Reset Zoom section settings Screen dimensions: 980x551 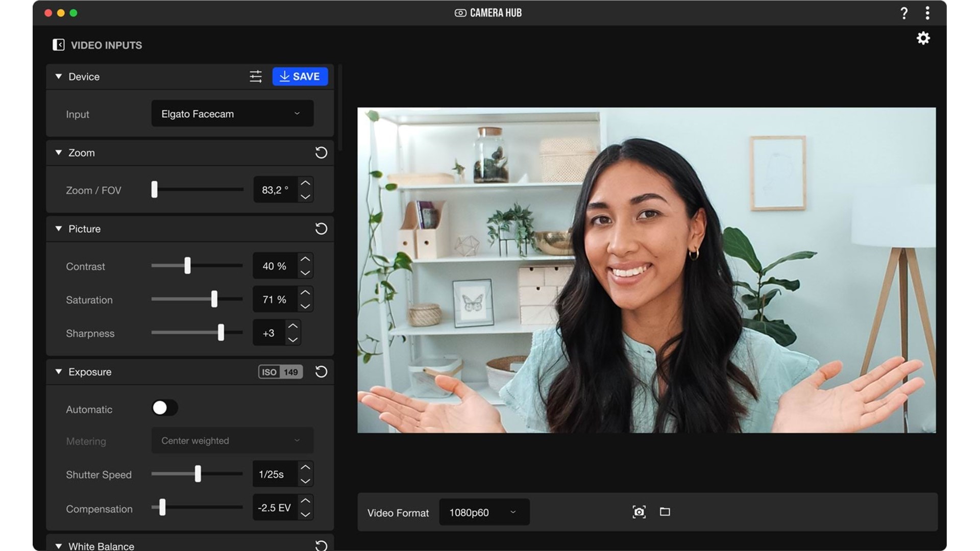pos(321,153)
